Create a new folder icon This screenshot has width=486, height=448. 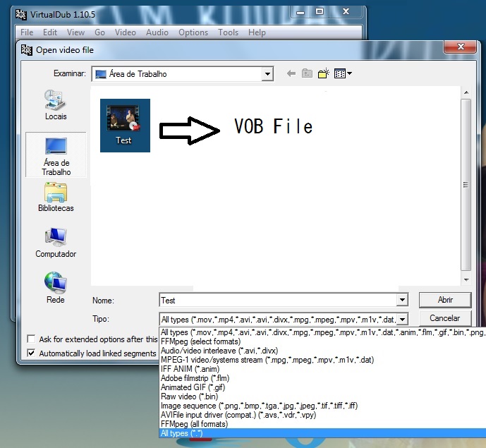pos(323,73)
